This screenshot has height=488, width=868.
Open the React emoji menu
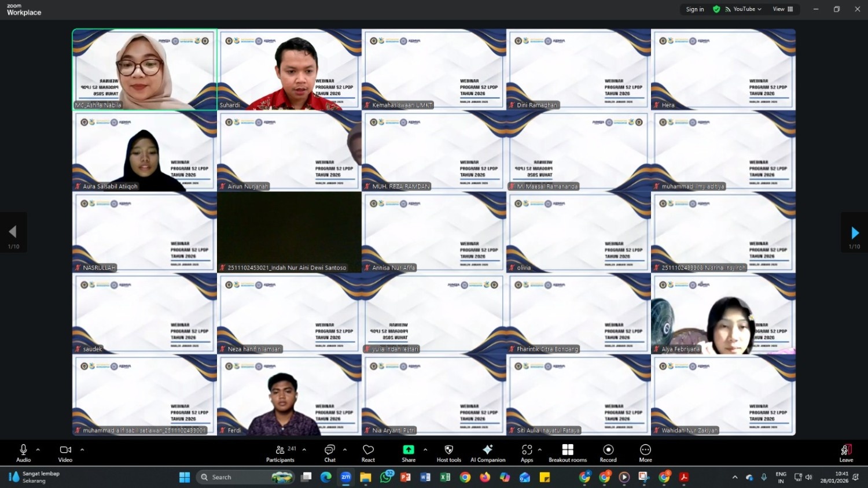point(368,453)
